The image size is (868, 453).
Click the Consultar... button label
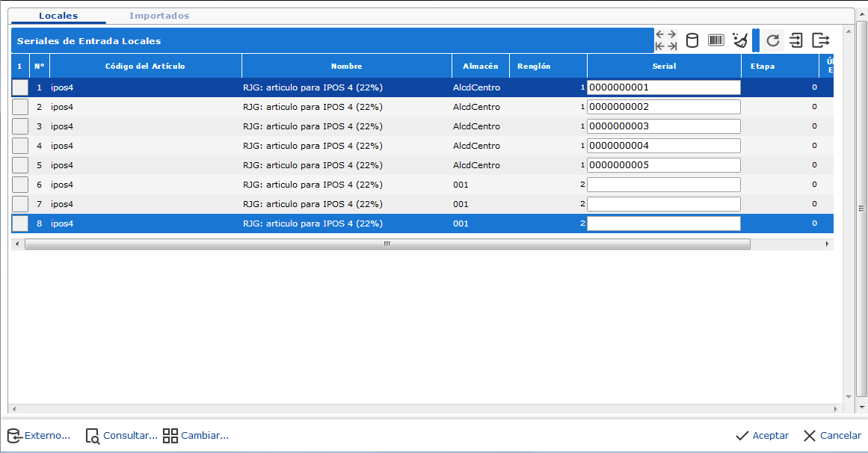[130, 436]
